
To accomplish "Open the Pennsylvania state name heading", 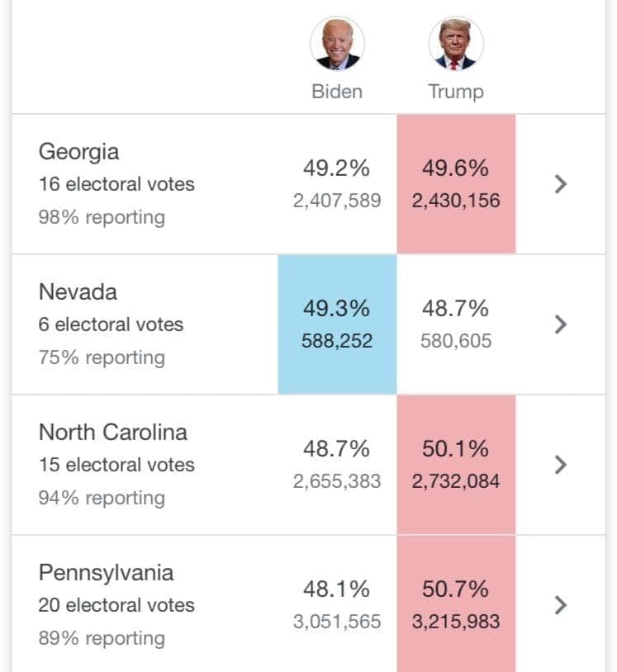I will pyautogui.click(x=107, y=574).
